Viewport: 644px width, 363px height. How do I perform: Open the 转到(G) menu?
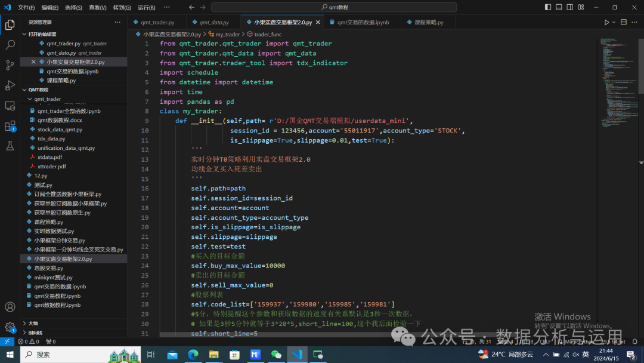122,7
